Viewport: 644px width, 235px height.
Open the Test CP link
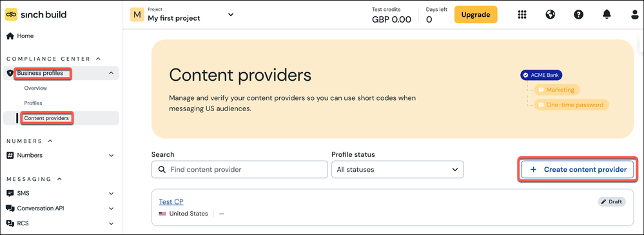pos(171,201)
